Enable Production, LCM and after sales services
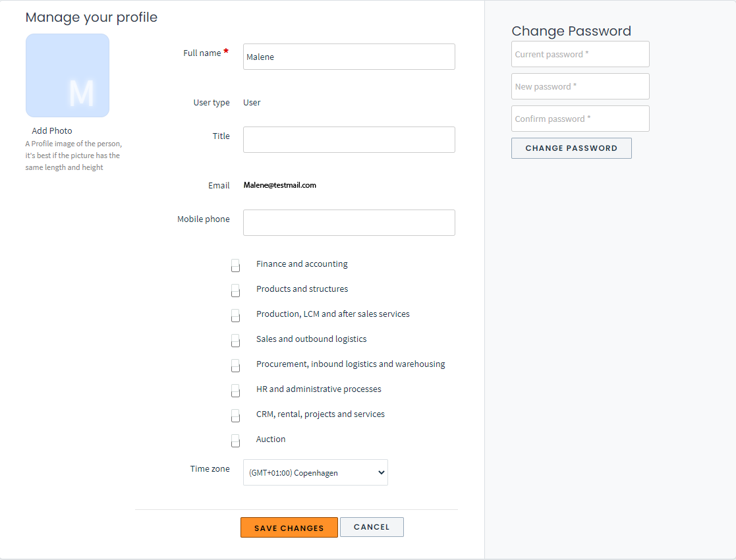 pyautogui.click(x=235, y=316)
